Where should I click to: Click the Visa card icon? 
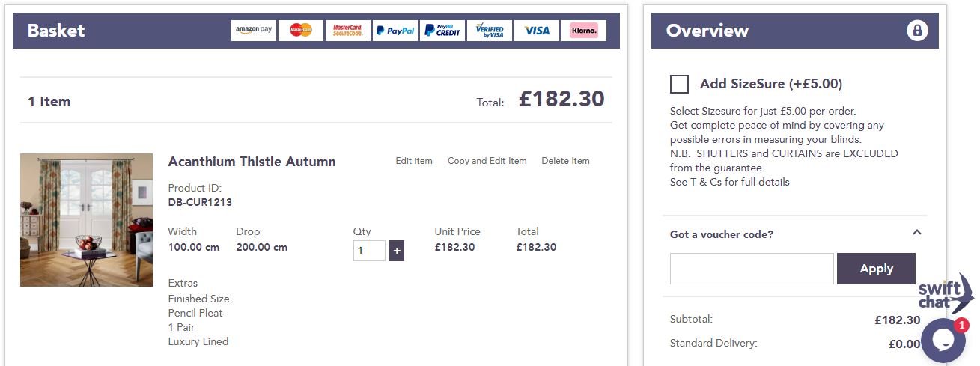click(537, 31)
